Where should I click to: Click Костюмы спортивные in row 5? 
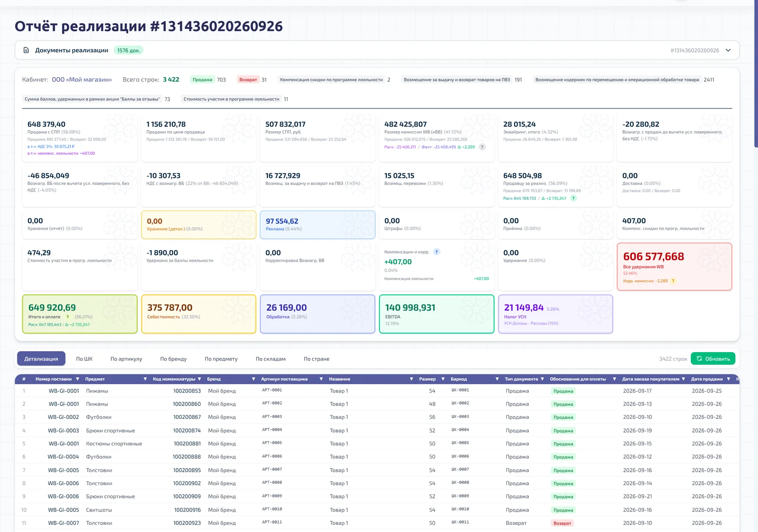(x=114, y=444)
